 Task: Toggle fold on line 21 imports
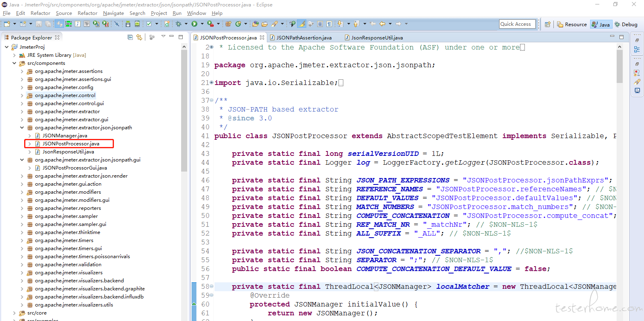(x=212, y=83)
